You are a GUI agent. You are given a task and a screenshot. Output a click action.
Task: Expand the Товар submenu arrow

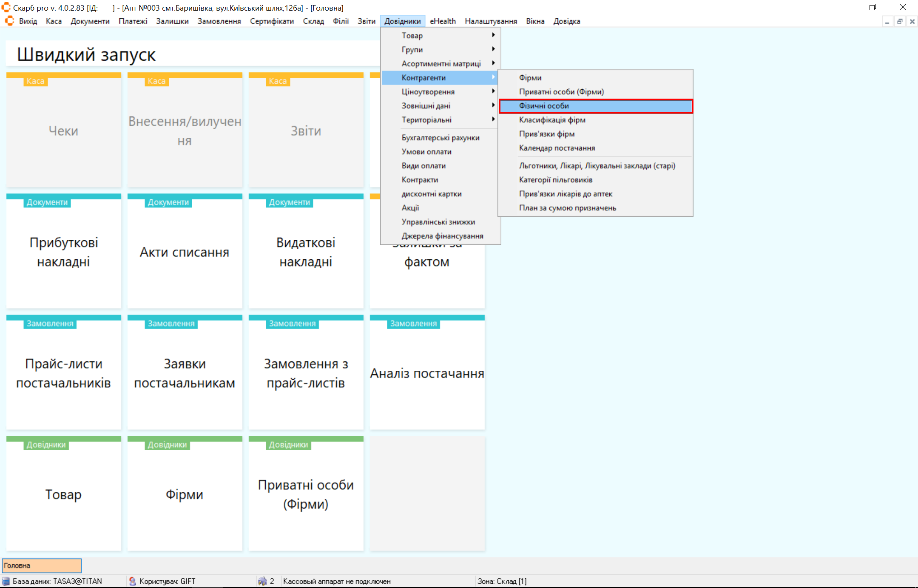pos(493,35)
